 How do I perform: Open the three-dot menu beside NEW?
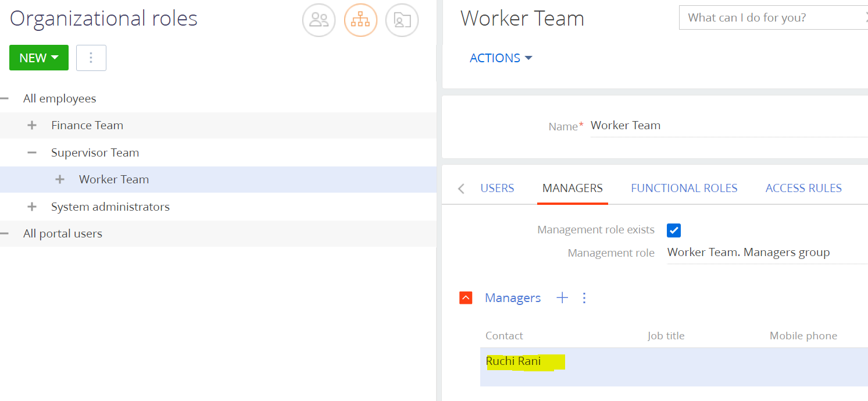click(91, 58)
